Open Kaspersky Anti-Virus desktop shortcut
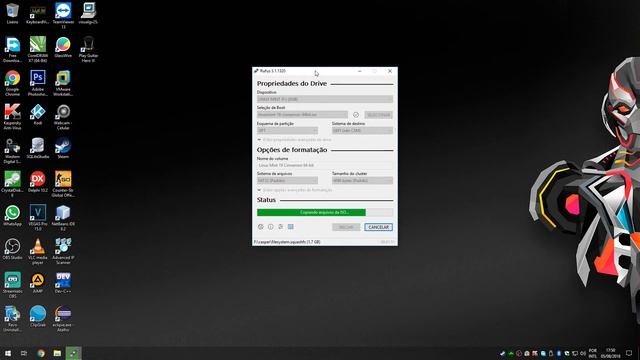The height and width of the screenshot is (360, 640). [12, 117]
